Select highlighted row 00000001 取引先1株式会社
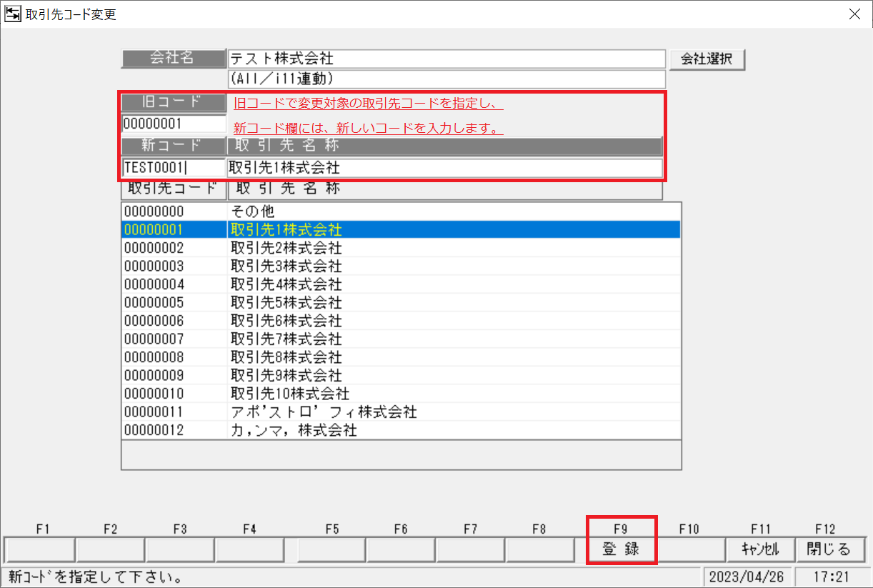Viewport: 873px width, 588px height. (x=401, y=230)
